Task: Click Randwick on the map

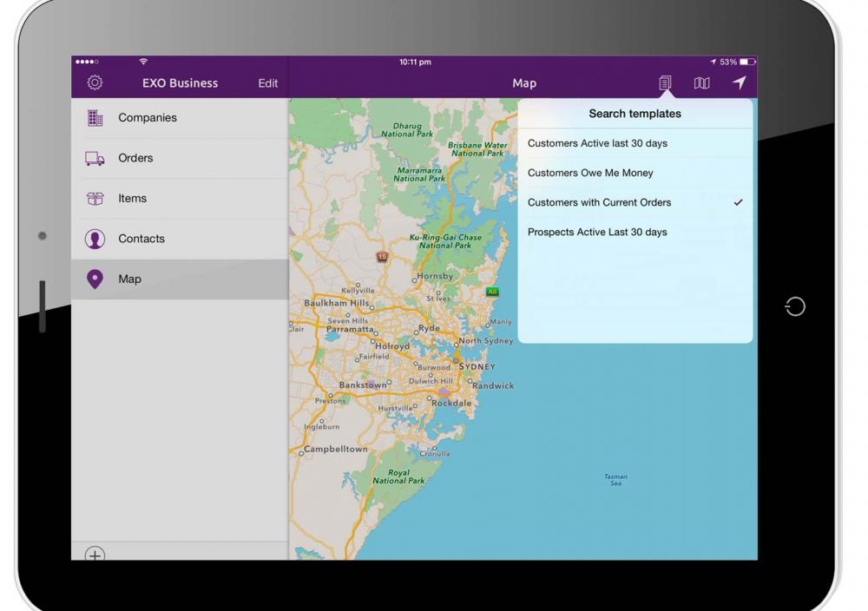Action: [493, 385]
